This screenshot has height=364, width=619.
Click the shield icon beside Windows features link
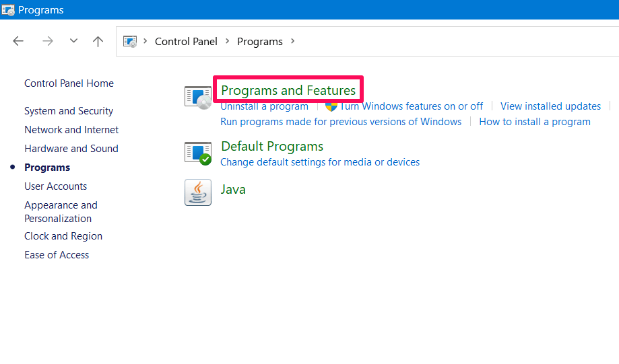[331, 106]
